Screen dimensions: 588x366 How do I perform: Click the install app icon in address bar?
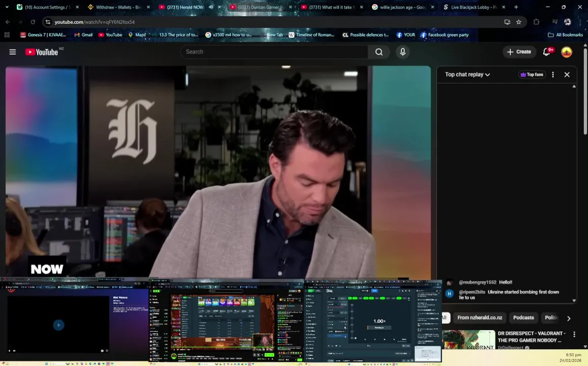(x=507, y=22)
